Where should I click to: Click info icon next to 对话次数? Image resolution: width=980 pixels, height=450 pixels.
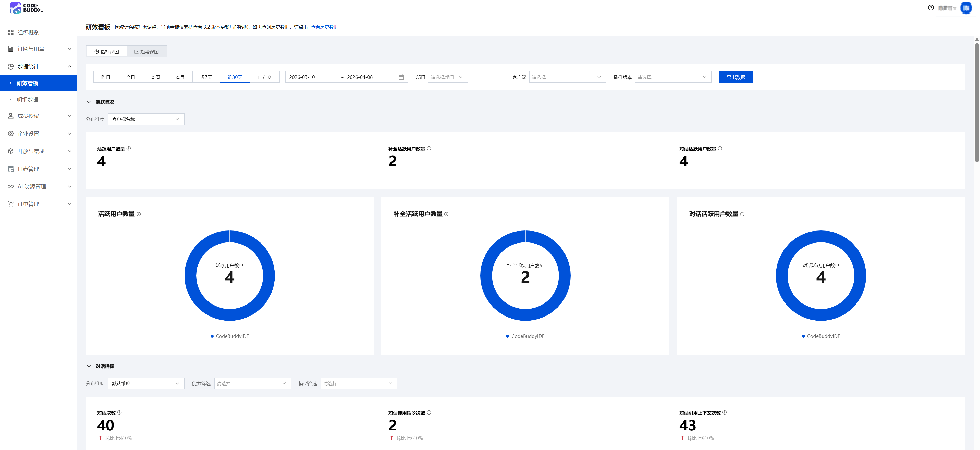pos(119,412)
